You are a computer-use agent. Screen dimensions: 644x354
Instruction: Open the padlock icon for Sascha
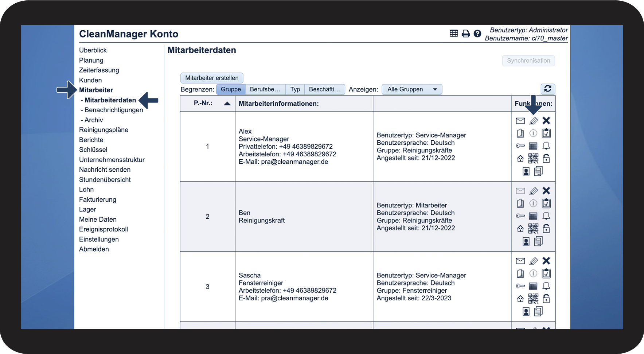point(546,299)
